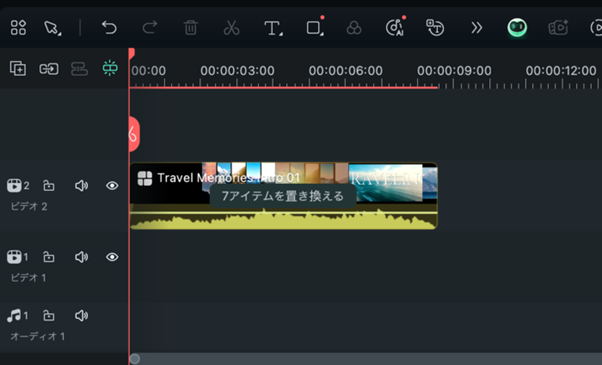The width and height of the screenshot is (602, 365).
Task: Click the 7アイテムを置き換える button
Action: pyautogui.click(x=283, y=196)
